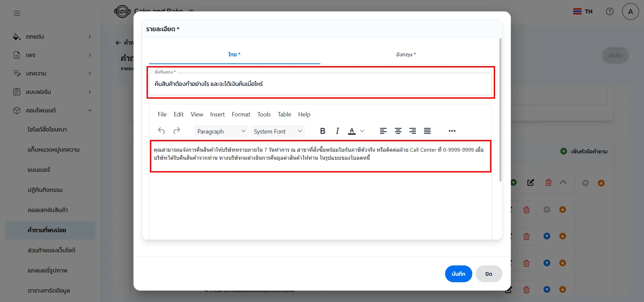The width and height of the screenshot is (644, 302).
Task: Open the Table menu in editor
Action: coord(284,114)
